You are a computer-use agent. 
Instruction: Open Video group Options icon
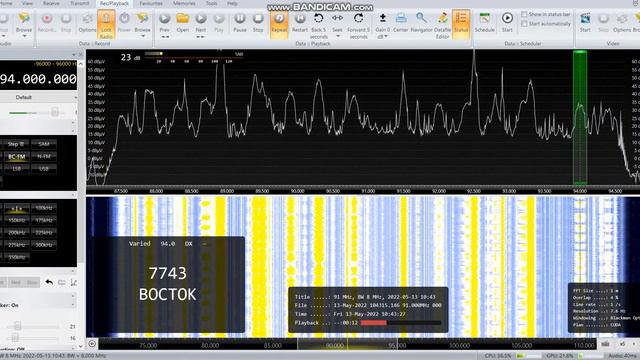[622, 22]
